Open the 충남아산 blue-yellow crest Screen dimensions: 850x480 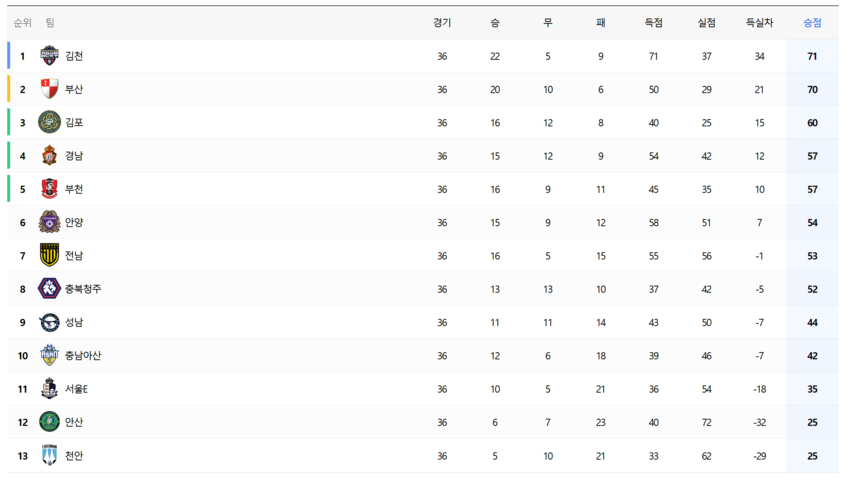click(x=49, y=355)
